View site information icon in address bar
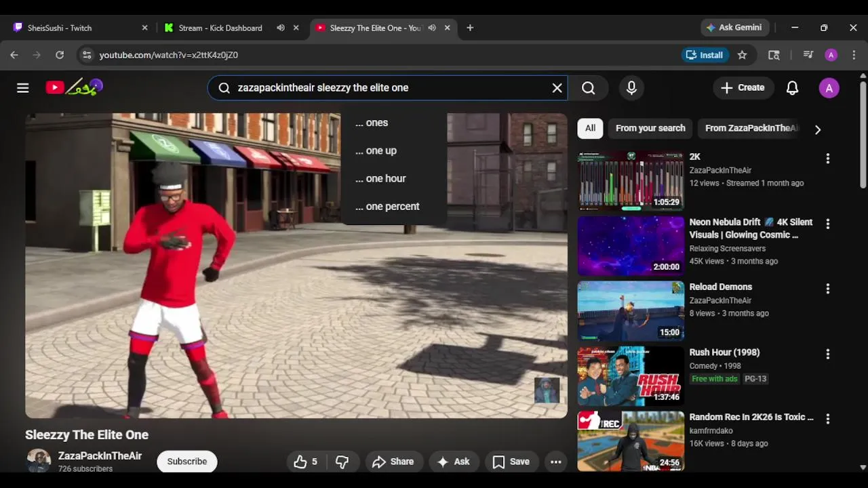 pos(86,55)
